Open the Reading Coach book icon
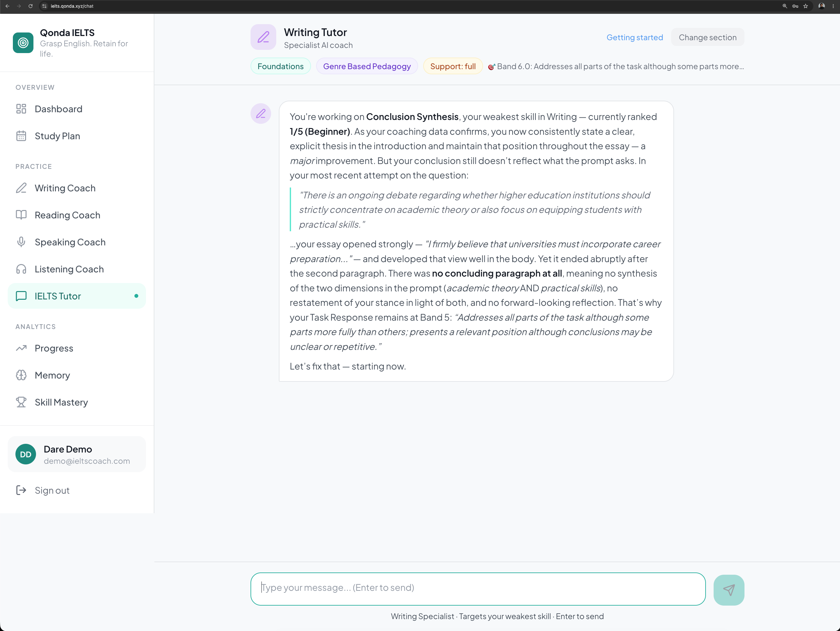 click(x=21, y=215)
